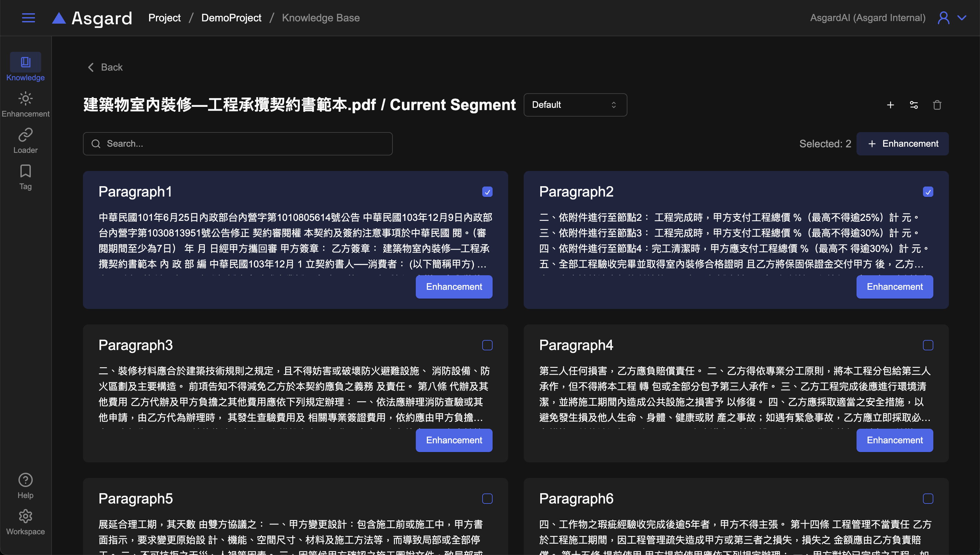Click the Asgard triangle logo

pos(59,18)
